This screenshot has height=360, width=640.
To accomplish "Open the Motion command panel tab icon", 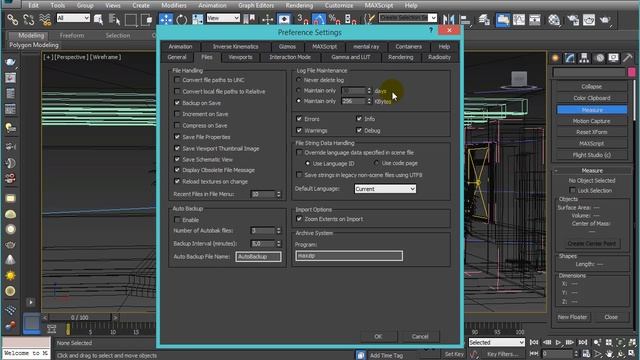I will pyautogui.click(x=600, y=58).
